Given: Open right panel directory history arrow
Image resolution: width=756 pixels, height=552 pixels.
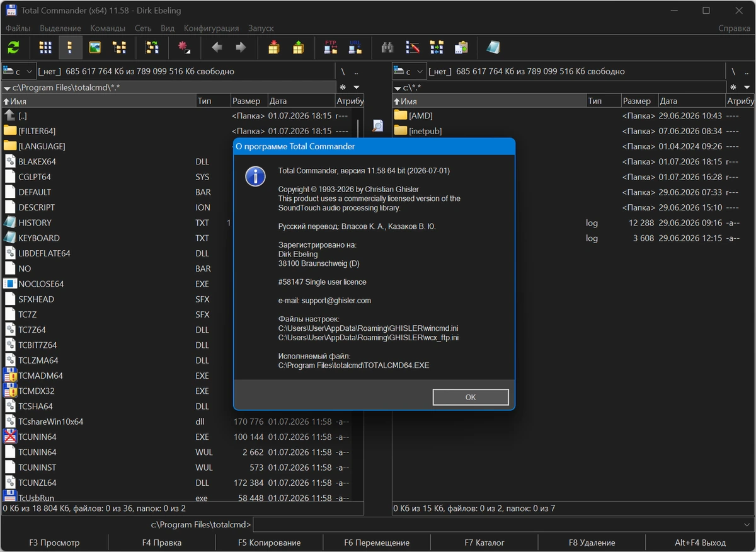Looking at the screenshot, I should (747, 87).
